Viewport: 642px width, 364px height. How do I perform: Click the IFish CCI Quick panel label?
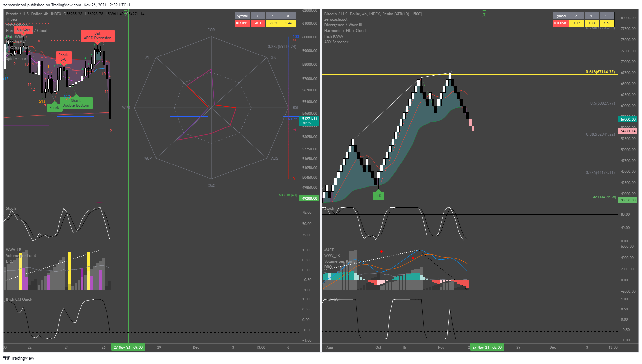pyautogui.click(x=19, y=299)
